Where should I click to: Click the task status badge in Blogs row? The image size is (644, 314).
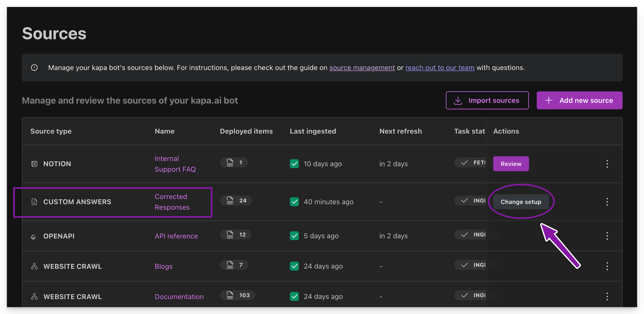(470, 265)
